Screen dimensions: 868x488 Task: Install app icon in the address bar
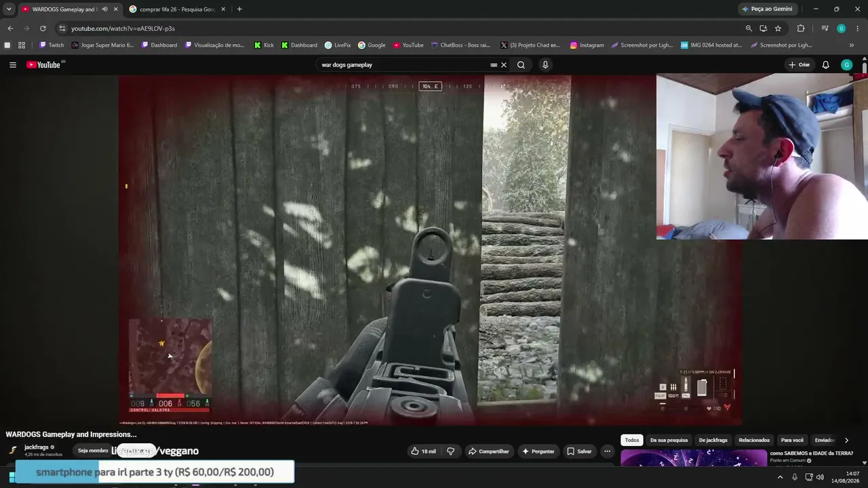[764, 28]
